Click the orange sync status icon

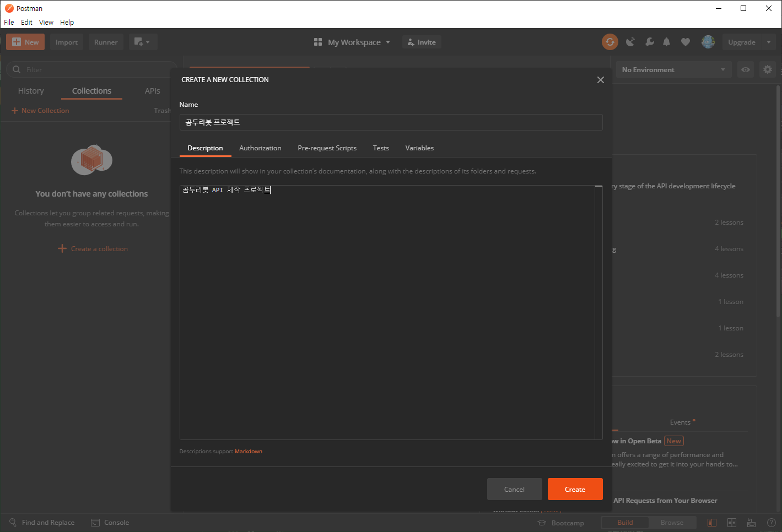pos(610,42)
